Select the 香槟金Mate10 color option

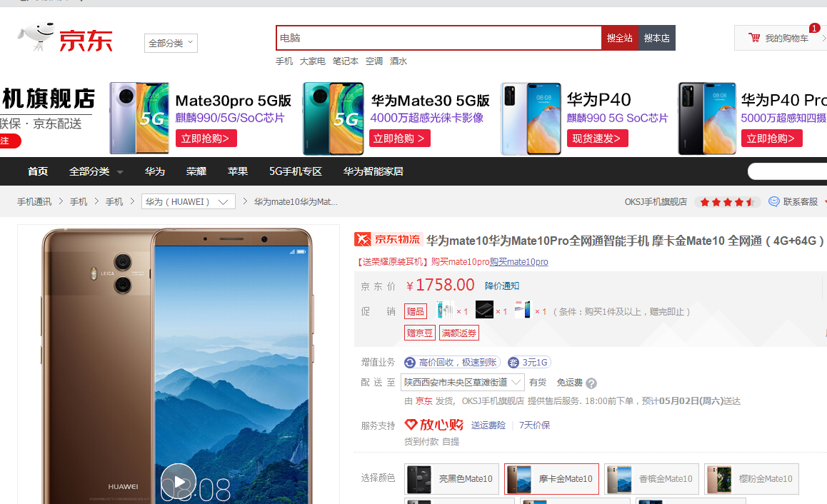point(651,479)
